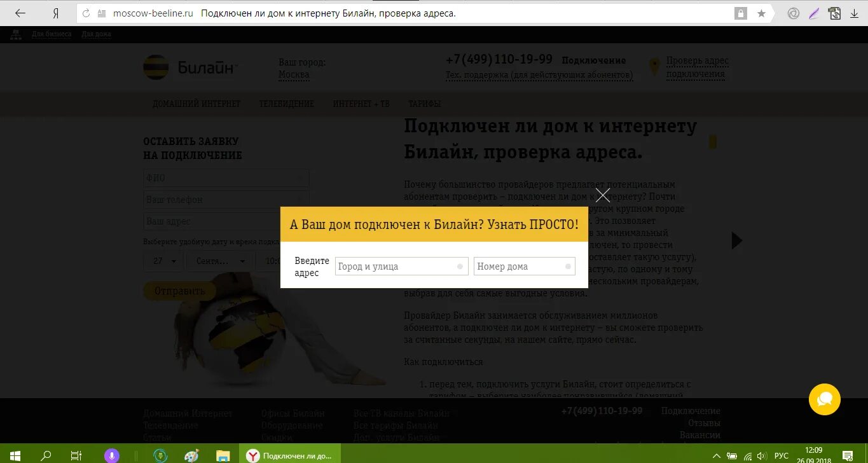Open the 'Интернет + ТВ' menu item
This screenshot has width=868, height=463.
pyautogui.click(x=361, y=104)
